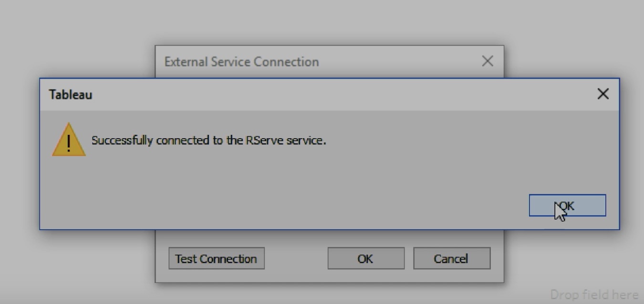The image size is (644, 304).
Task: Close the Tableau message dialog
Action: 603,94
